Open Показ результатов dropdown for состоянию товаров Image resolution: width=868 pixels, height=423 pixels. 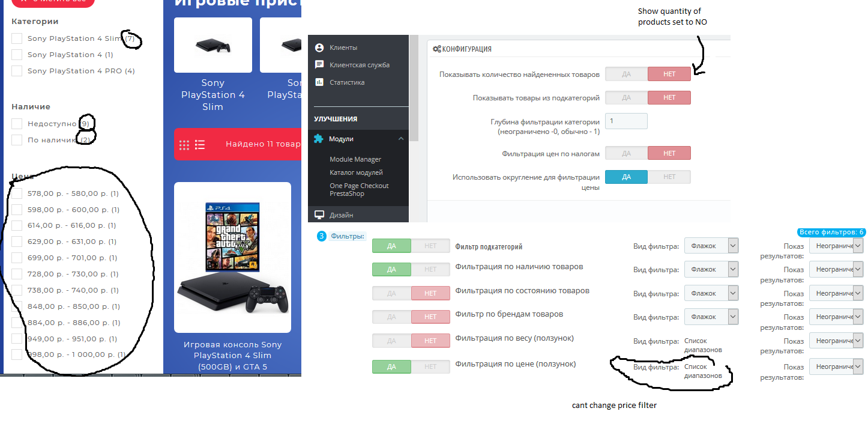(836, 293)
